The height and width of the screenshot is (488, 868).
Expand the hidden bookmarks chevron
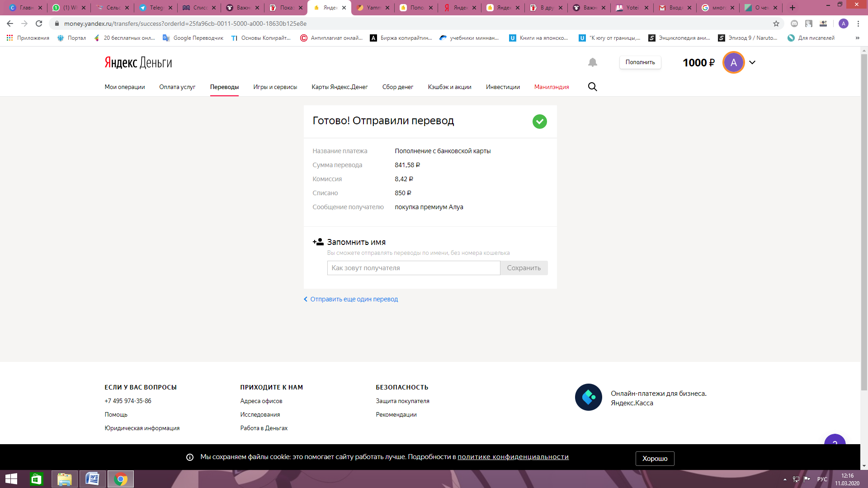[857, 38]
